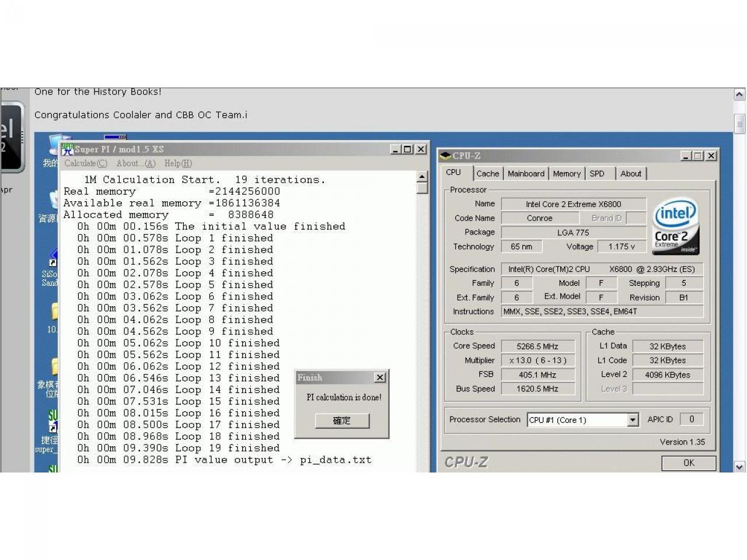Click the Technology value 65 nm
This screenshot has height=560, width=747.
click(x=522, y=247)
